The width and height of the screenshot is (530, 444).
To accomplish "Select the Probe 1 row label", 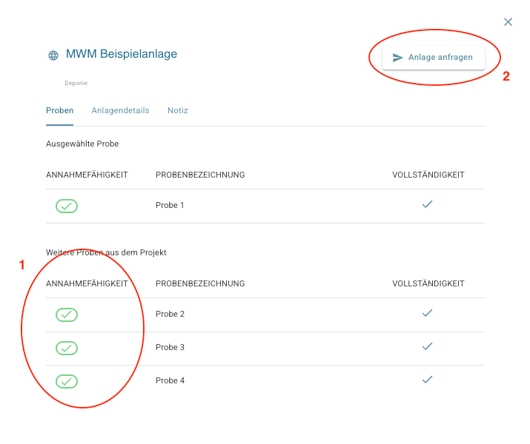I will 170,205.
